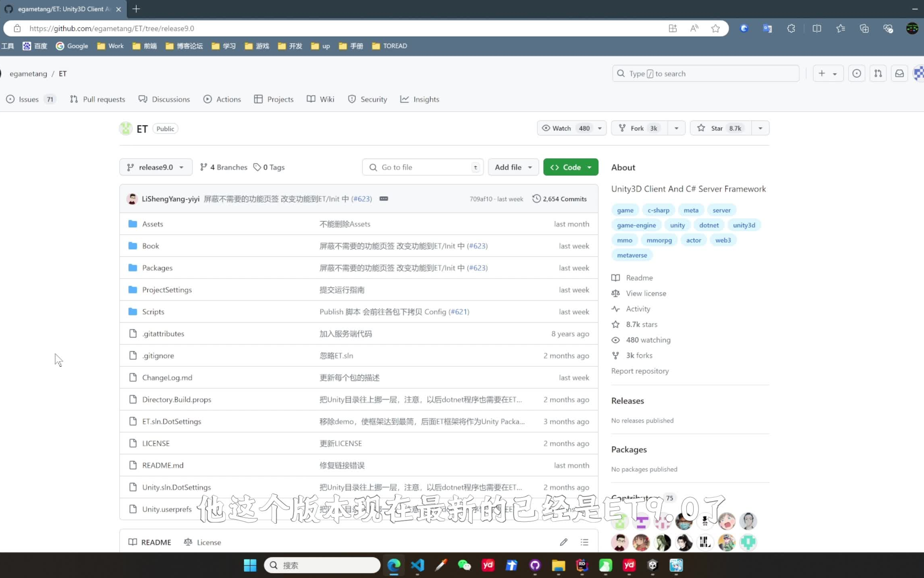Image resolution: width=924 pixels, height=578 pixels.
Task: Open the Add file dropdown
Action: (x=513, y=167)
